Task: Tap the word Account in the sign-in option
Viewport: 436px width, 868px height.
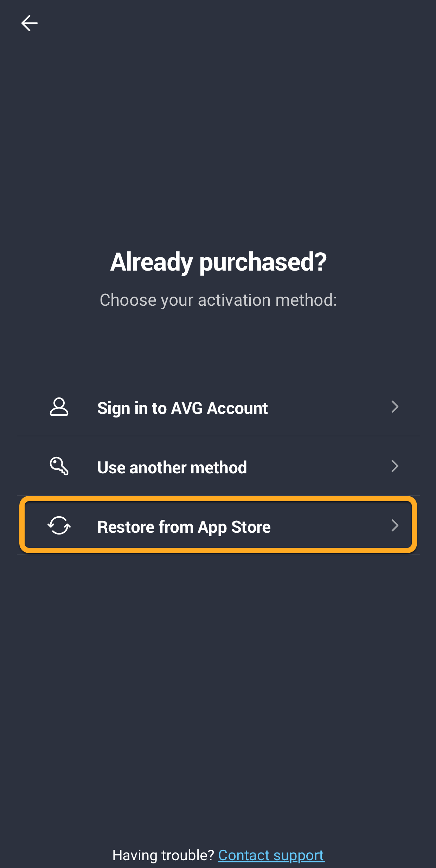Action: tap(237, 408)
